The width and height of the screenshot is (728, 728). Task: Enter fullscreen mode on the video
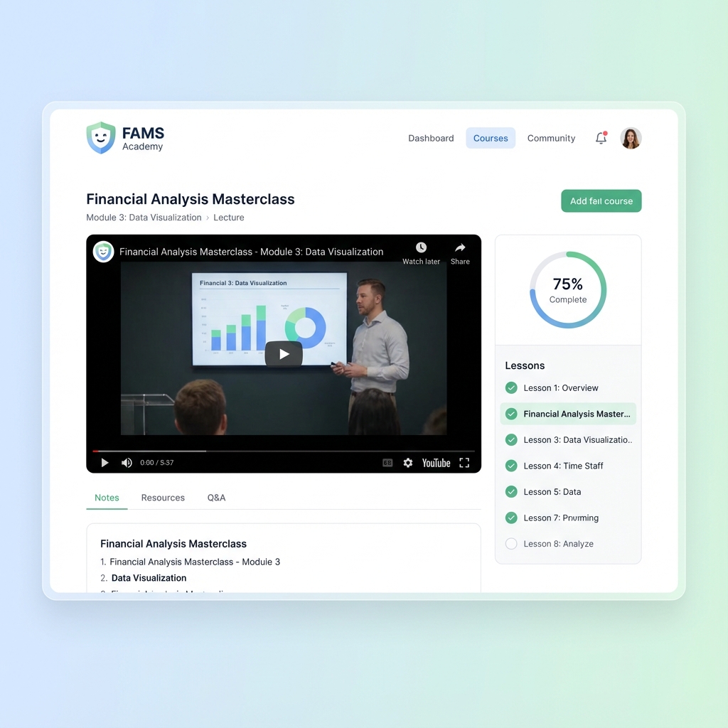tap(464, 463)
